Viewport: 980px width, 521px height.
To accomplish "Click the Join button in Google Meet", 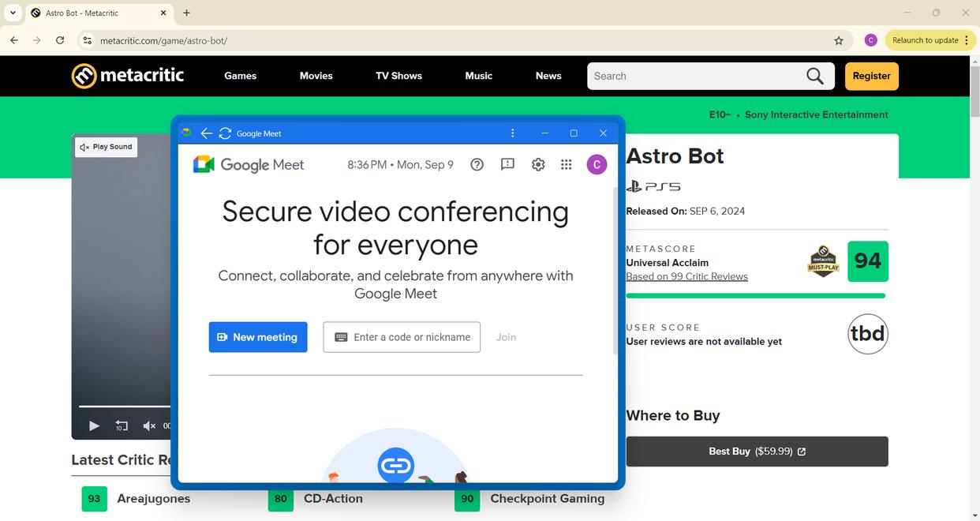I will pyautogui.click(x=506, y=337).
